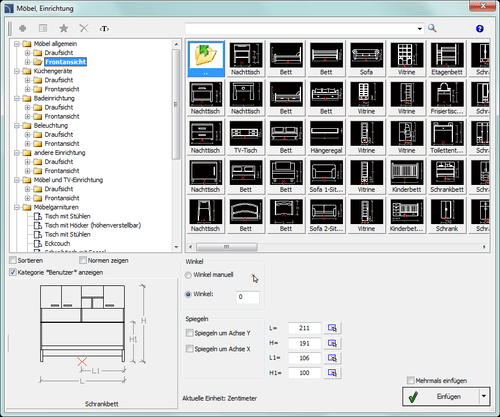Collapse the Küchengeräte tree node
Image resolution: width=500 pixels, height=417 pixels.
coord(17,71)
